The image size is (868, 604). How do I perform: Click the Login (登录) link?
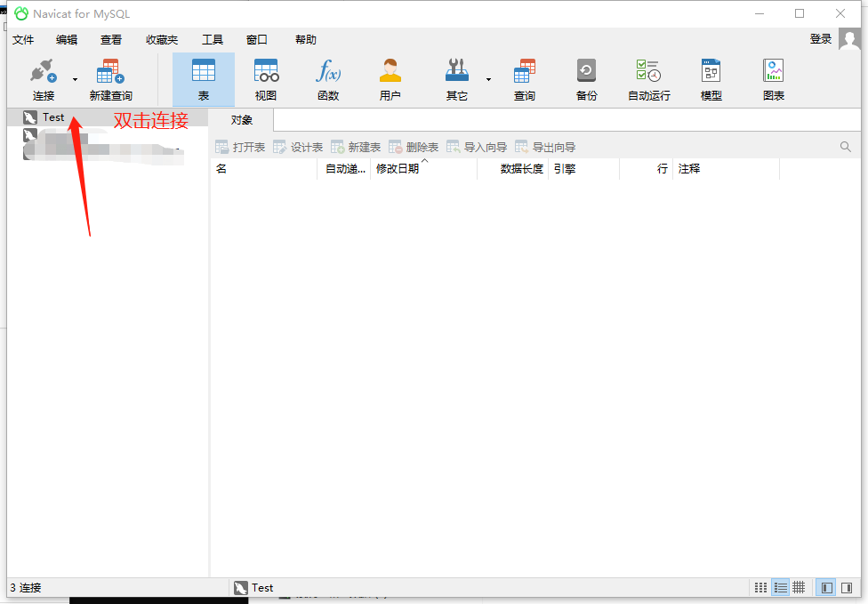click(821, 39)
